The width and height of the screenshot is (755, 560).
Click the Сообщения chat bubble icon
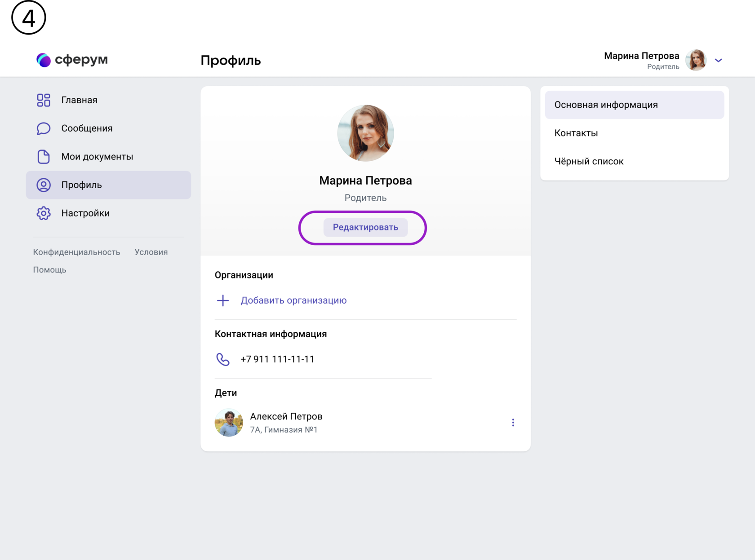[44, 128]
